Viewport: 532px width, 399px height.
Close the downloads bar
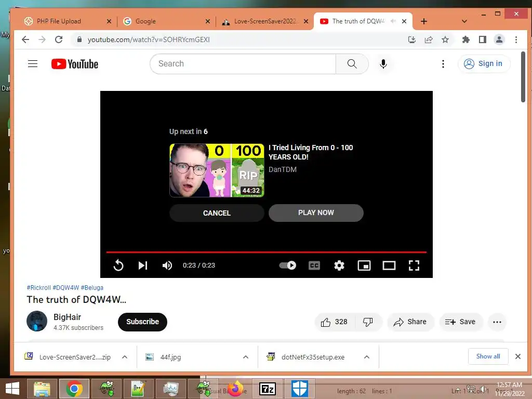tap(518, 356)
